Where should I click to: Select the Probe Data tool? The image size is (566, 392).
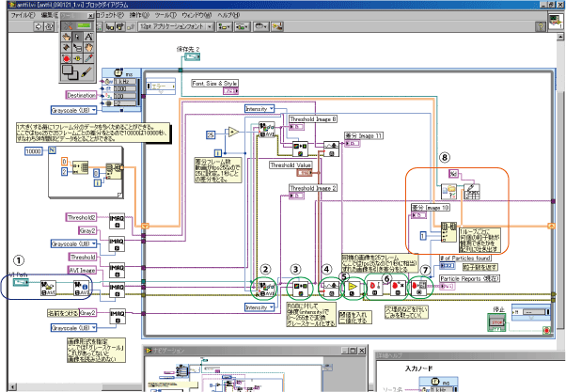tap(77, 58)
